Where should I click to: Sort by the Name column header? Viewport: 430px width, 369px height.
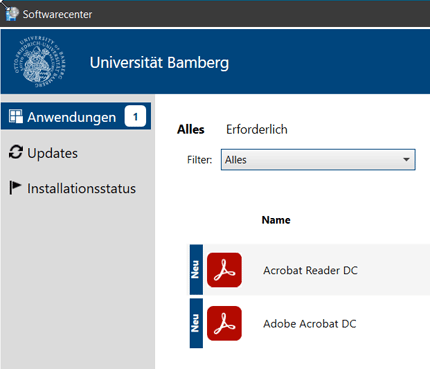point(276,220)
